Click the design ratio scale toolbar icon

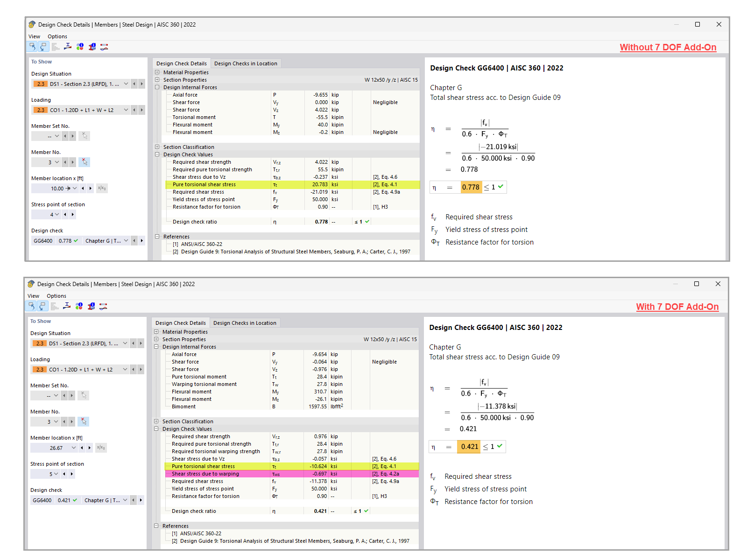tap(68, 47)
